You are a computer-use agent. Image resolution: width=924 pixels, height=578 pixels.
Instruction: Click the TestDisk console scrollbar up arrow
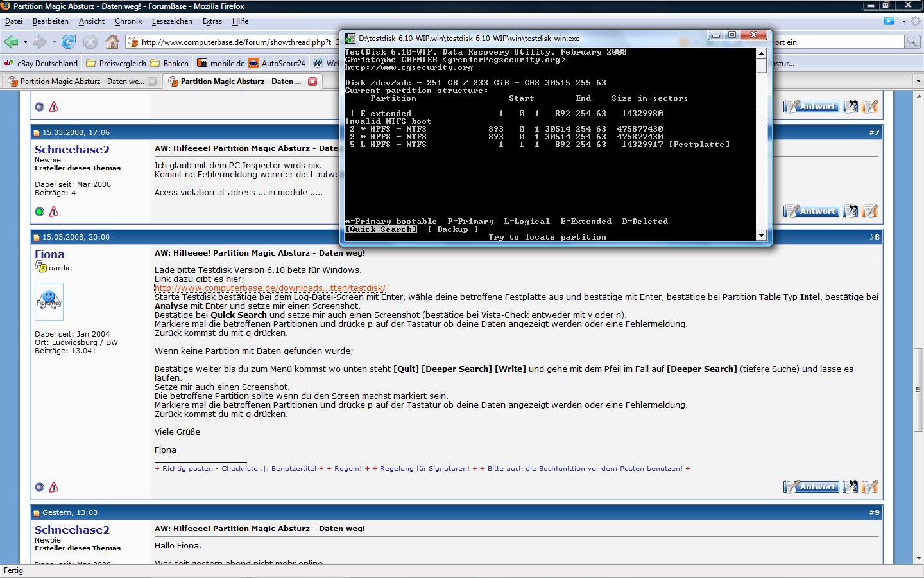pos(761,53)
